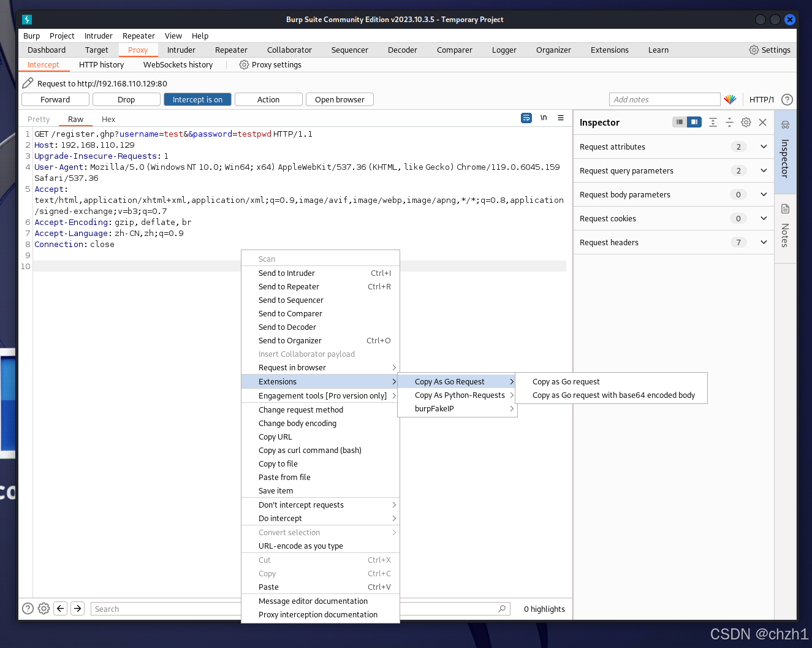812x648 pixels.
Task: Open the Burp menu in menu bar
Action: (x=31, y=36)
